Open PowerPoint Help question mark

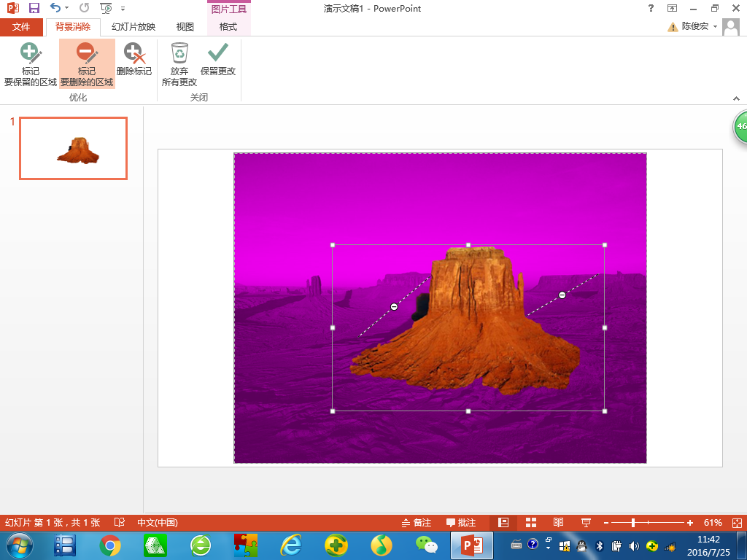coord(651,8)
